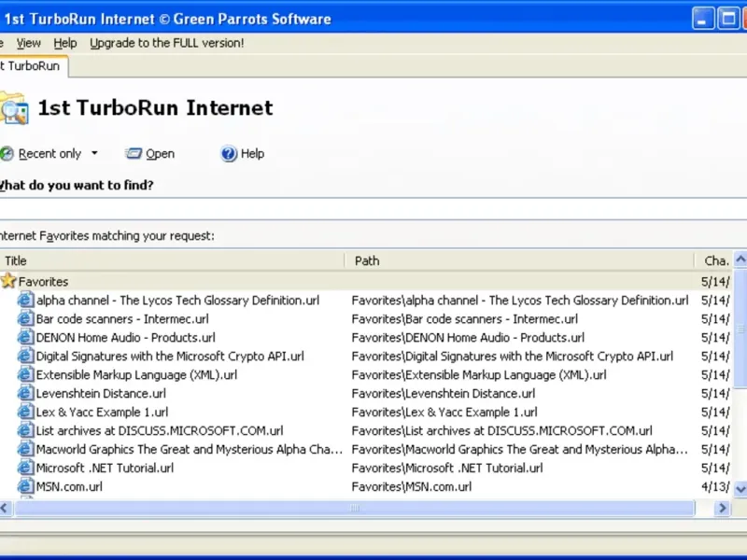Click the icon beside Bar code scanners entry
The height and width of the screenshot is (560, 747).
pos(25,318)
